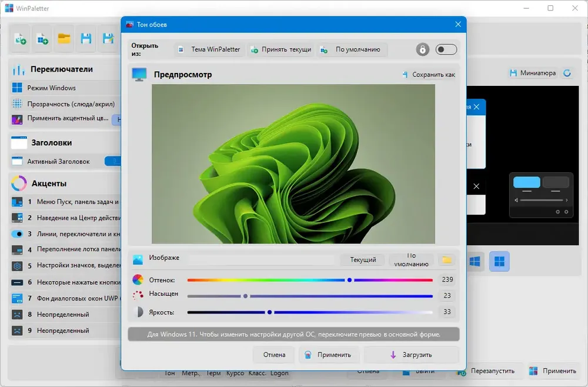Click the Загрузить button
This screenshot has height=387, width=588.
point(412,355)
